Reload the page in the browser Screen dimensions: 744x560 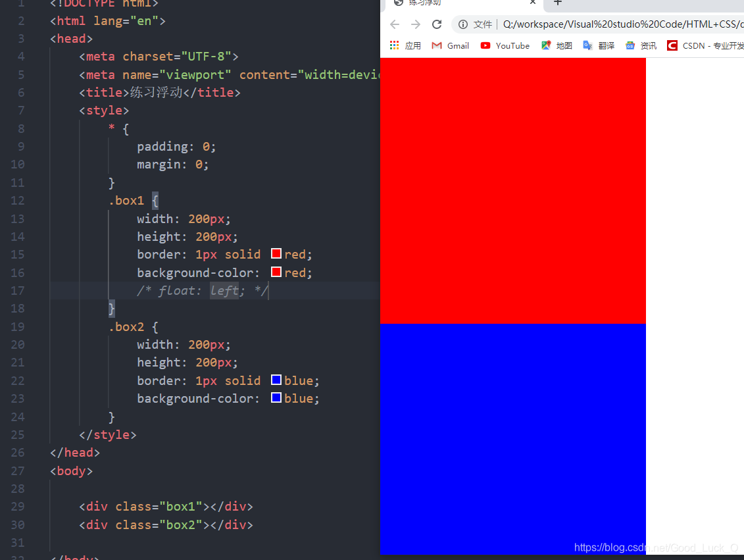(437, 24)
